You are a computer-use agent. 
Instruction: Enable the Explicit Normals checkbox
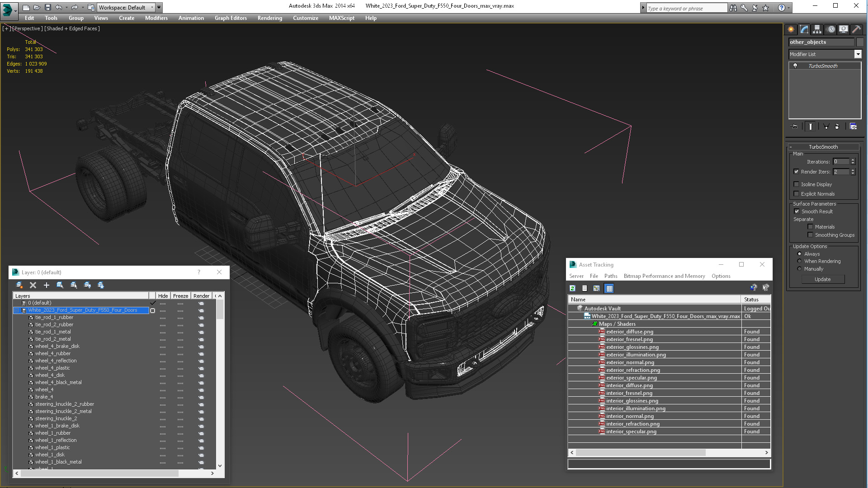click(x=796, y=194)
